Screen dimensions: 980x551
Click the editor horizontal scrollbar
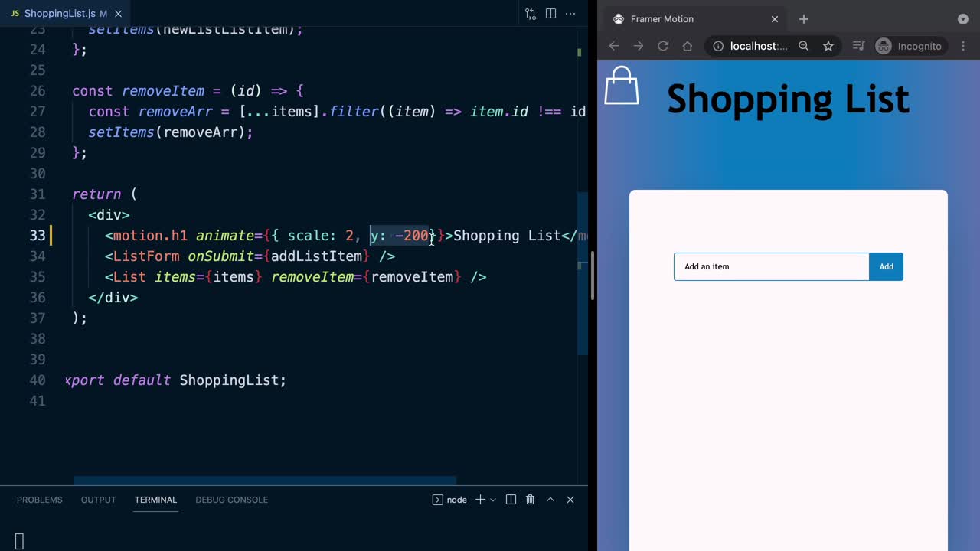264,481
